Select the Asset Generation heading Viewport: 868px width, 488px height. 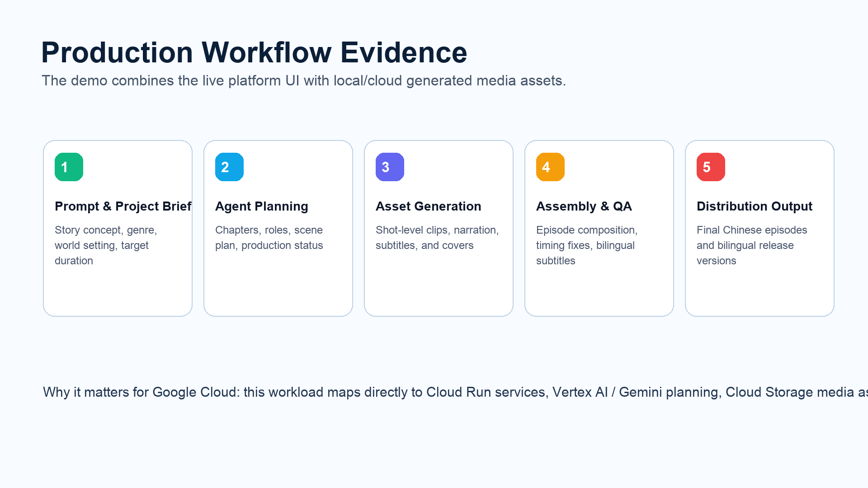tap(428, 206)
